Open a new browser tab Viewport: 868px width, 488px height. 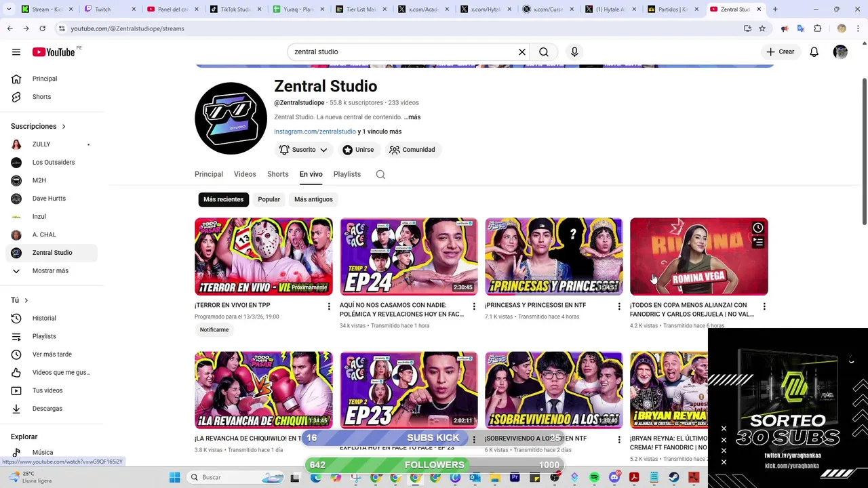[x=775, y=9]
